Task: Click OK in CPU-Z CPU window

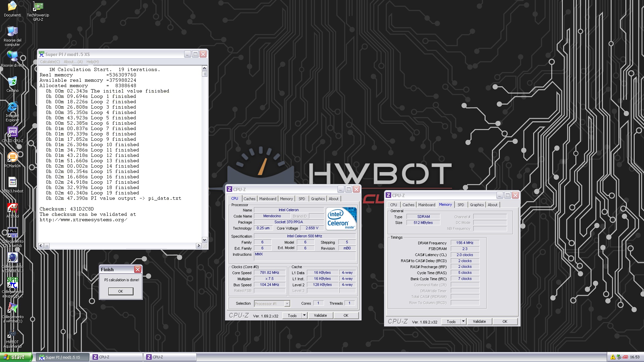Action: [x=346, y=315]
